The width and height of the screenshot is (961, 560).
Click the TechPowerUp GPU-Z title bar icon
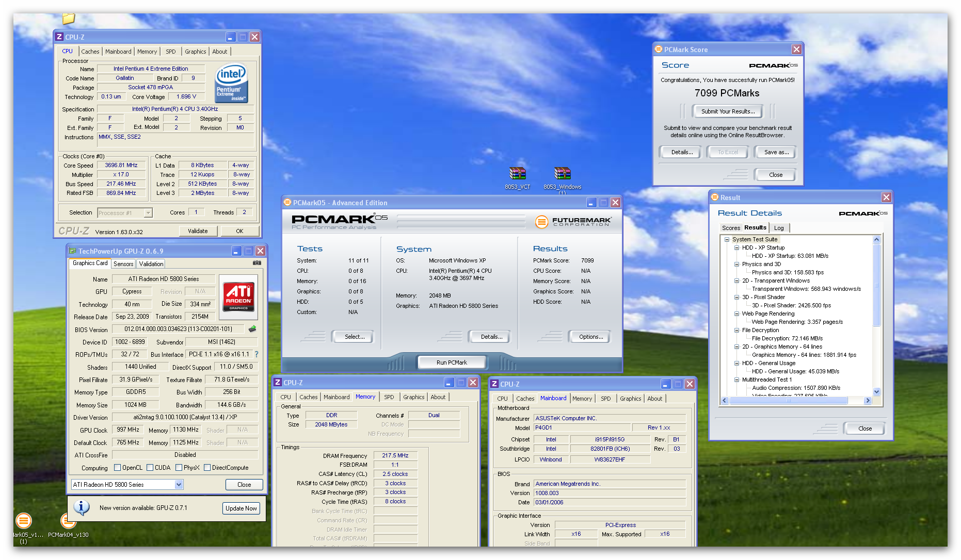pyautogui.click(x=73, y=251)
